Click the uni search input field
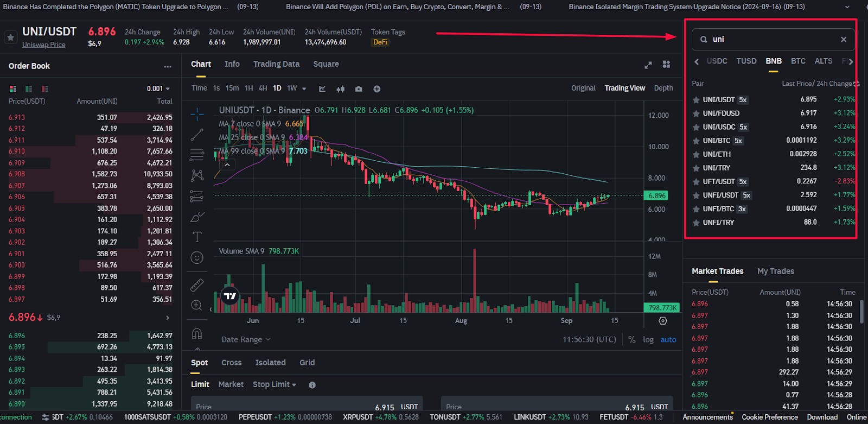 click(773, 39)
